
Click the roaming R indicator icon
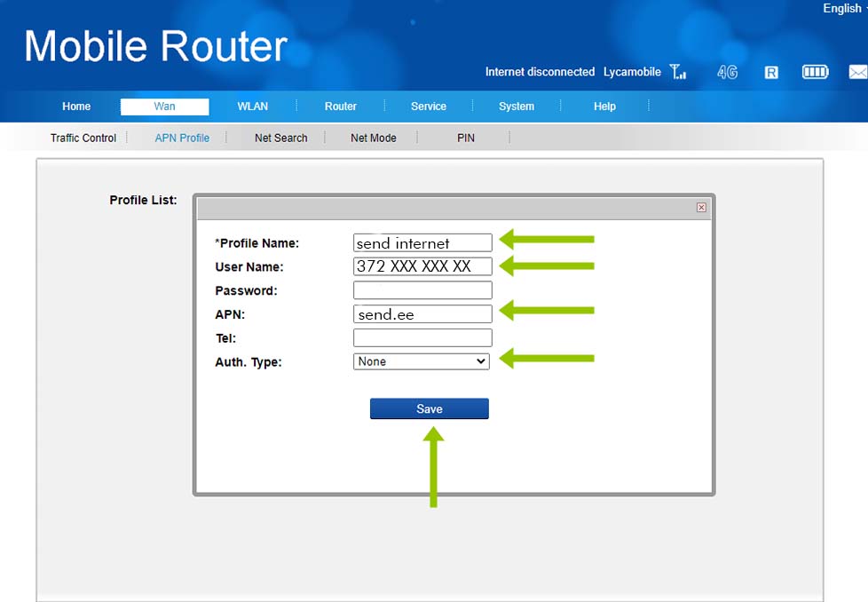(771, 72)
